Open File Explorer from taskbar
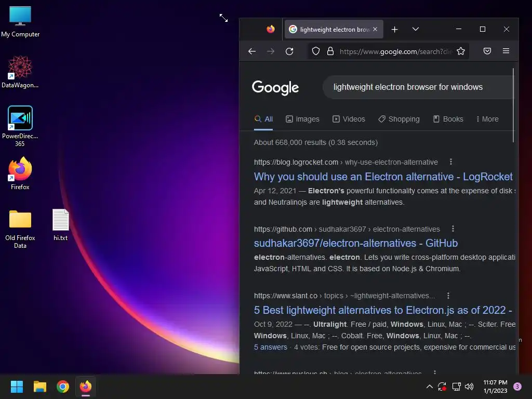532x399 pixels. coord(39,387)
